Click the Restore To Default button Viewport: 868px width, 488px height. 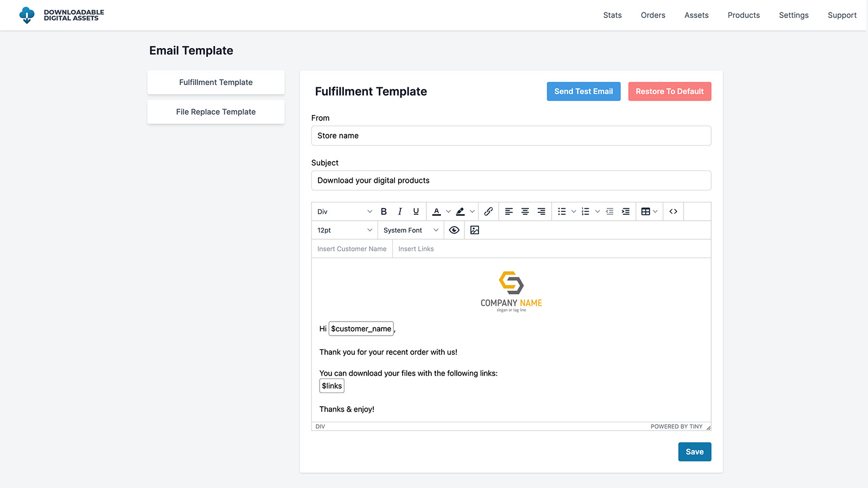coord(669,92)
